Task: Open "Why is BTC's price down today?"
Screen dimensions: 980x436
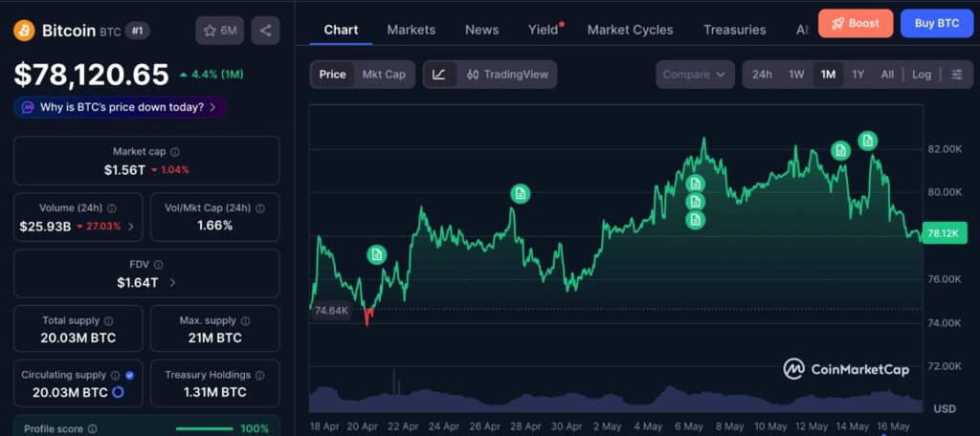Action: click(x=120, y=107)
